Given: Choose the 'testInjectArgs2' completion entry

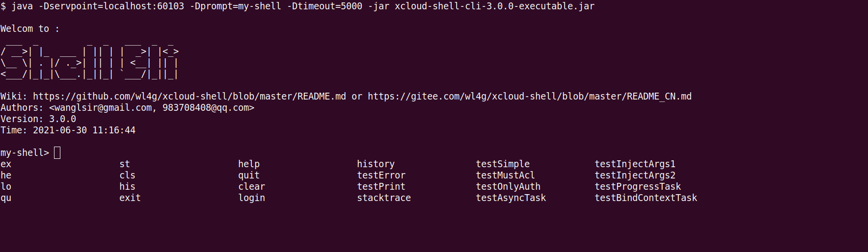Looking at the screenshot, I should tap(635, 176).
